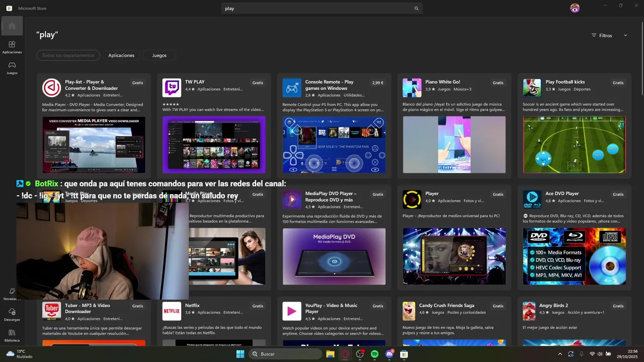
Task: Open File Explorer from the taskbar
Action: pos(330,354)
